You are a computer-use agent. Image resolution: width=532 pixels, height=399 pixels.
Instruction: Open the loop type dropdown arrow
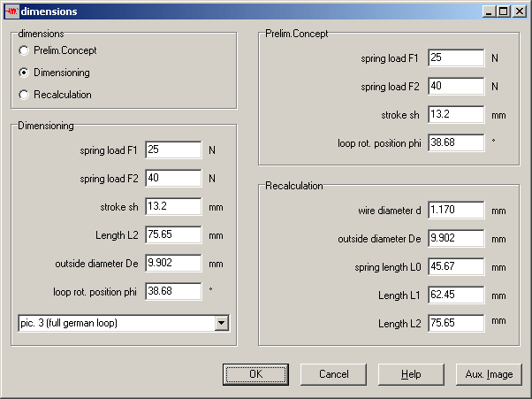tap(220, 323)
